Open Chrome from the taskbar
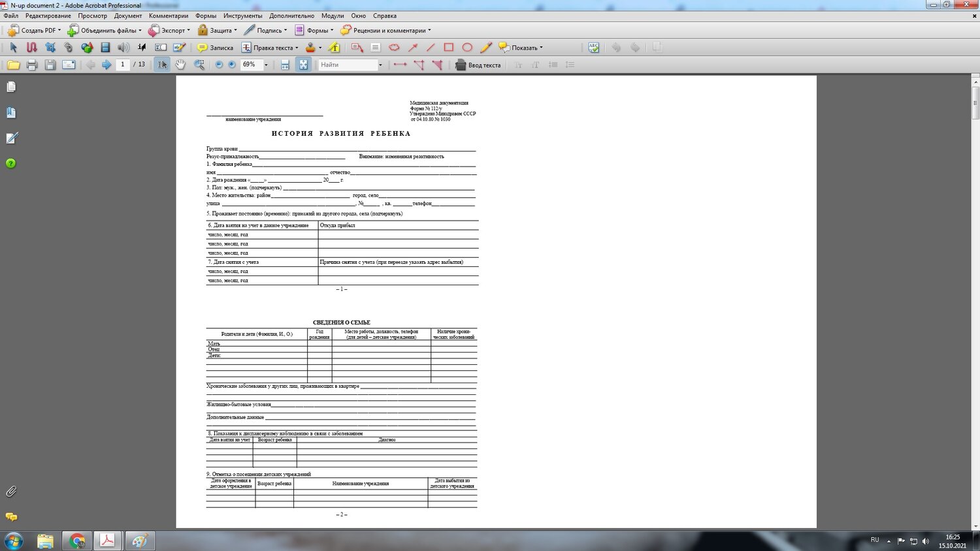This screenshot has height=551, width=980. (x=77, y=541)
